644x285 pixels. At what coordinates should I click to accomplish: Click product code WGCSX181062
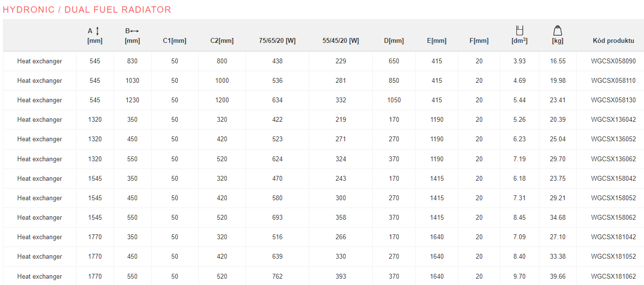[613, 277]
